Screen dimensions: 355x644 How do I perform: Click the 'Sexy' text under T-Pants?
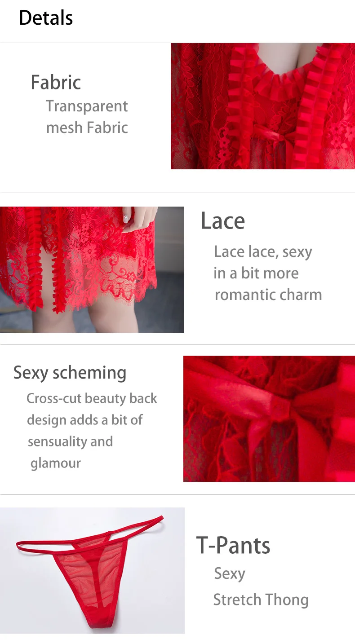click(229, 574)
